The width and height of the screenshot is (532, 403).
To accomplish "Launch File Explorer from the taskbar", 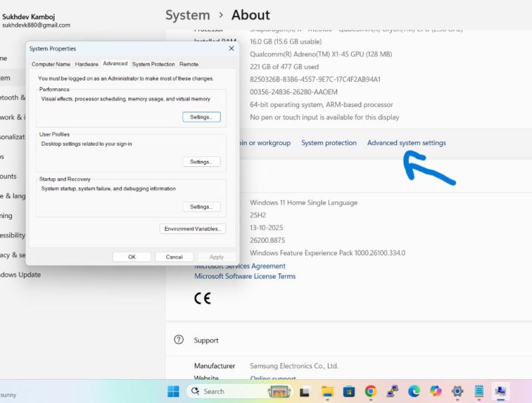I will pyautogui.click(x=327, y=392).
